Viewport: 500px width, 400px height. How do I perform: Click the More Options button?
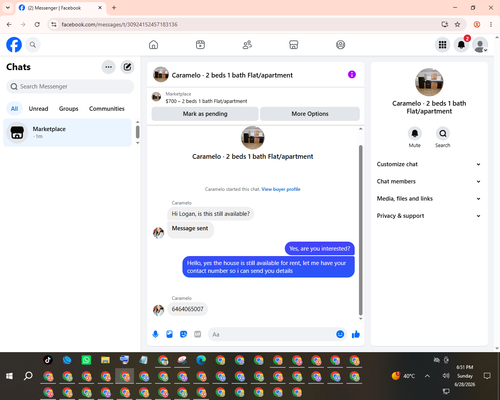310,114
